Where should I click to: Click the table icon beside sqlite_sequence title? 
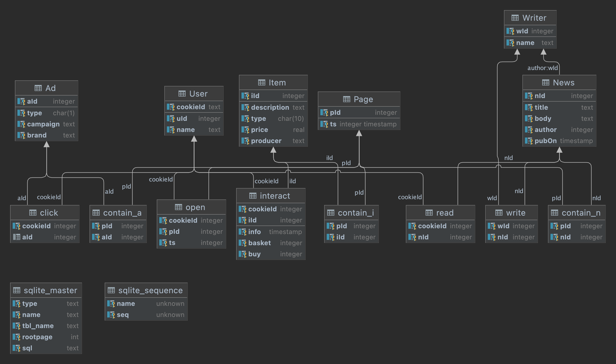(111, 290)
